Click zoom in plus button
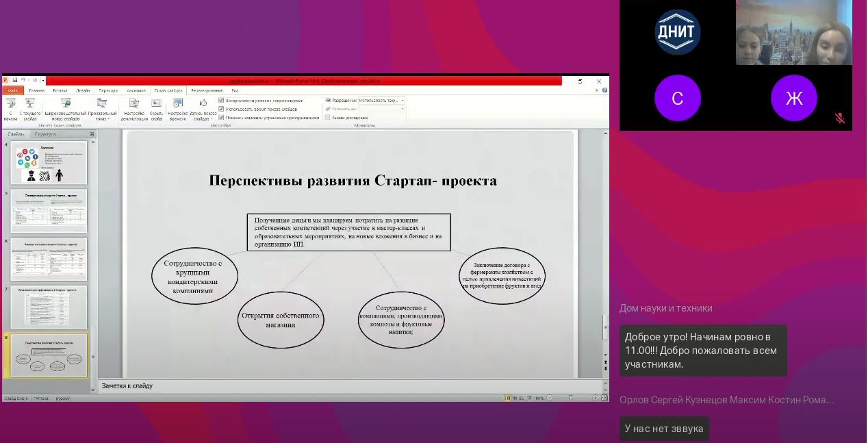 (x=594, y=398)
